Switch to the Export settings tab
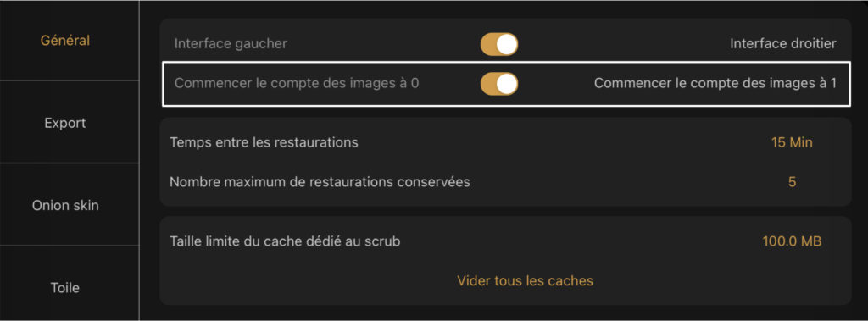Screen dimensions: 868x321 65,123
